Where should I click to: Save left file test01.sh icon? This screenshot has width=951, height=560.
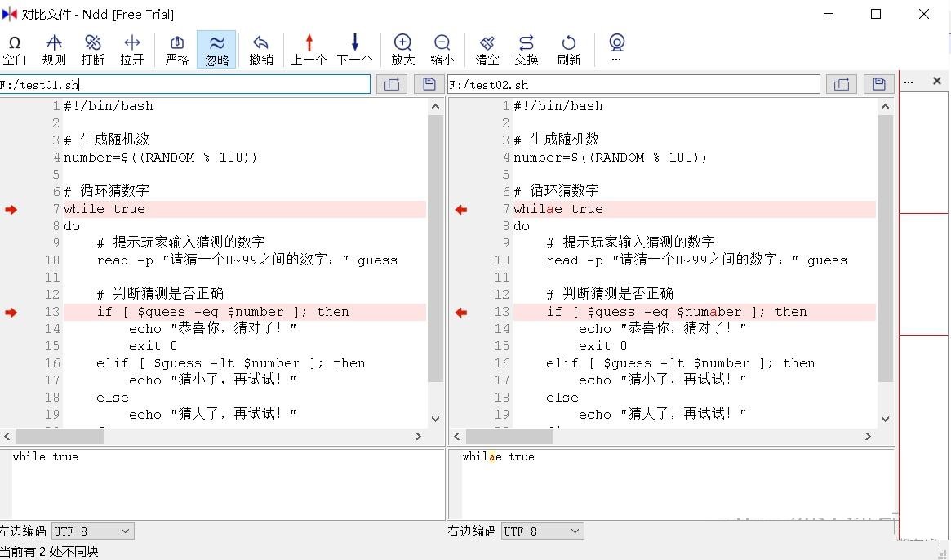pyautogui.click(x=429, y=84)
